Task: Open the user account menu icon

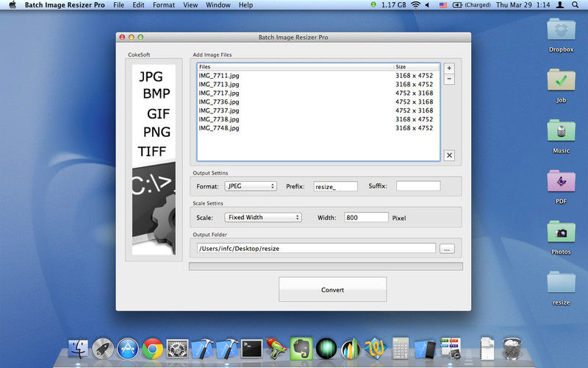Action: point(560,5)
